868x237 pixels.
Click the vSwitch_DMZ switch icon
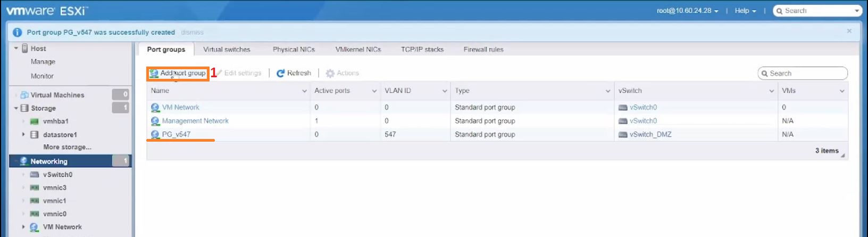click(623, 135)
